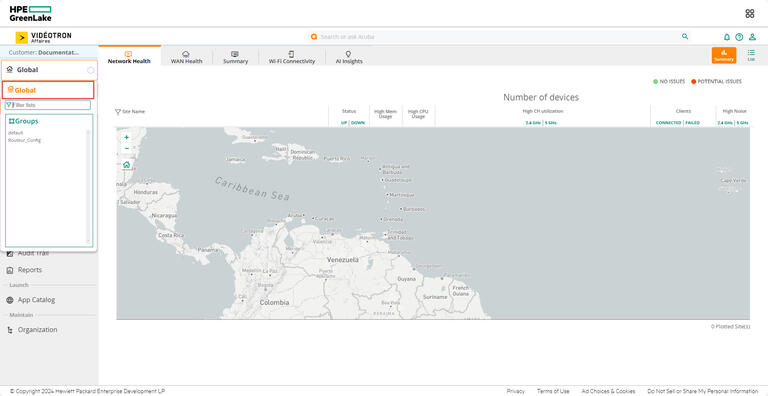
Task: Open the help question mark icon
Action: pos(739,37)
